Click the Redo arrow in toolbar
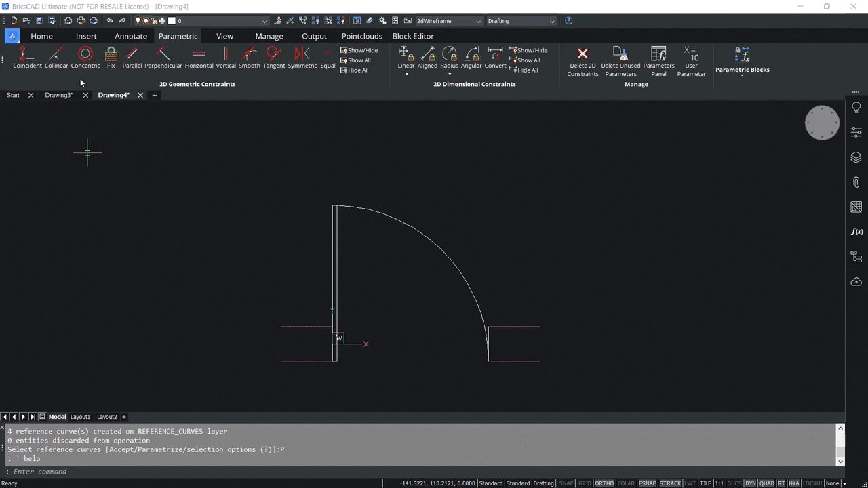Screen dimensions: 868x488 [122, 21]
